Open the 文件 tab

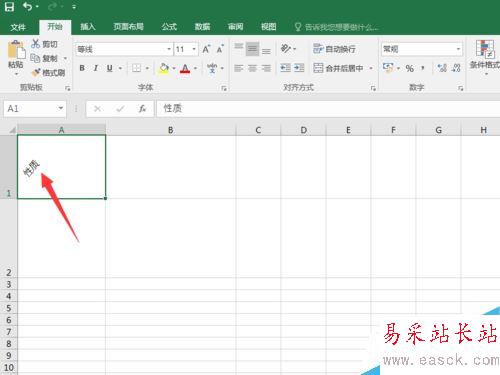pyautogui.click(x=18, y=27)
